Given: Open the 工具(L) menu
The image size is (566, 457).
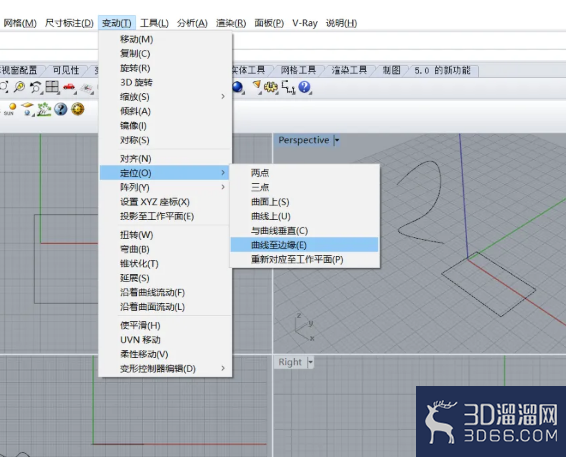Looking at the screenshot, I should point(154,23).
